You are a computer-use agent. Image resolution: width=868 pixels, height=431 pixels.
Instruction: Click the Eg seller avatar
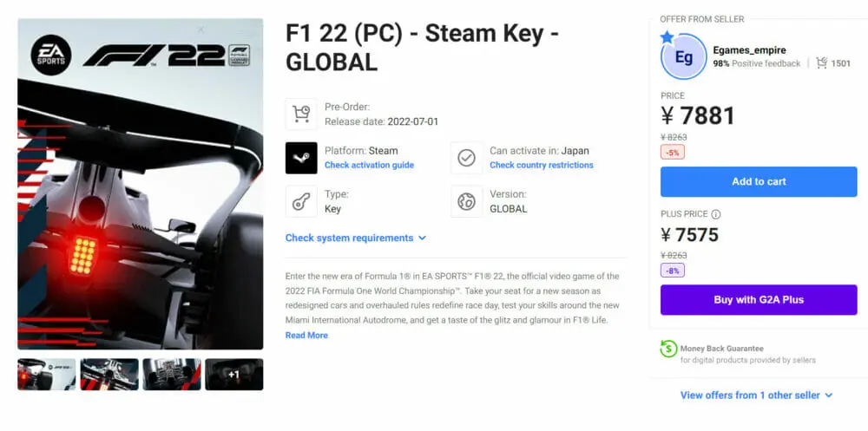coord(684,56)
